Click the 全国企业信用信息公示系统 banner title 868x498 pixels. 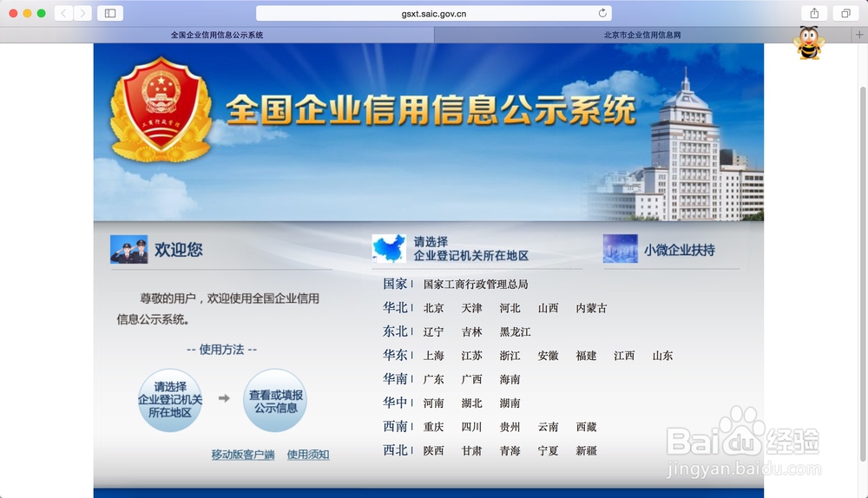431,109
